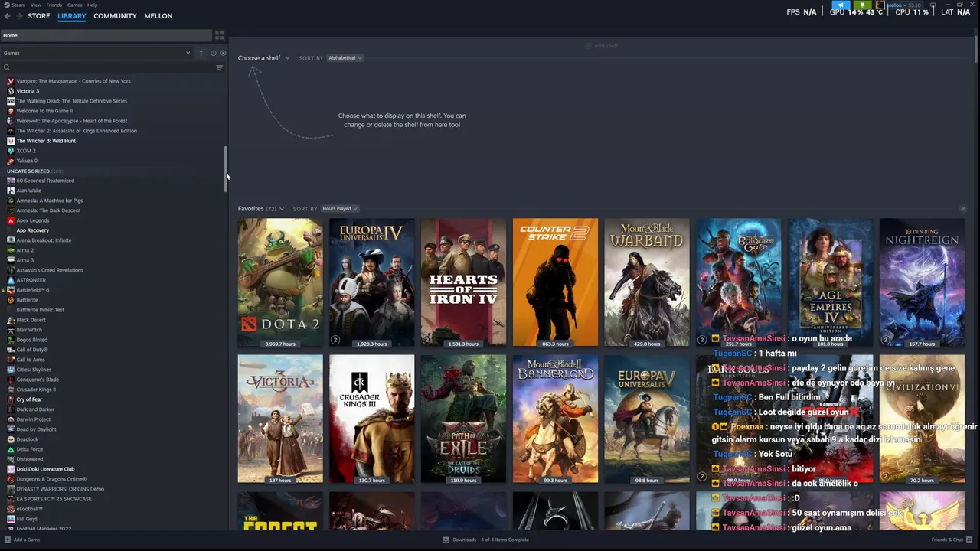Switch to the STORE tab
This screenshot has height=551, width=980.
(x=39, y=16)
